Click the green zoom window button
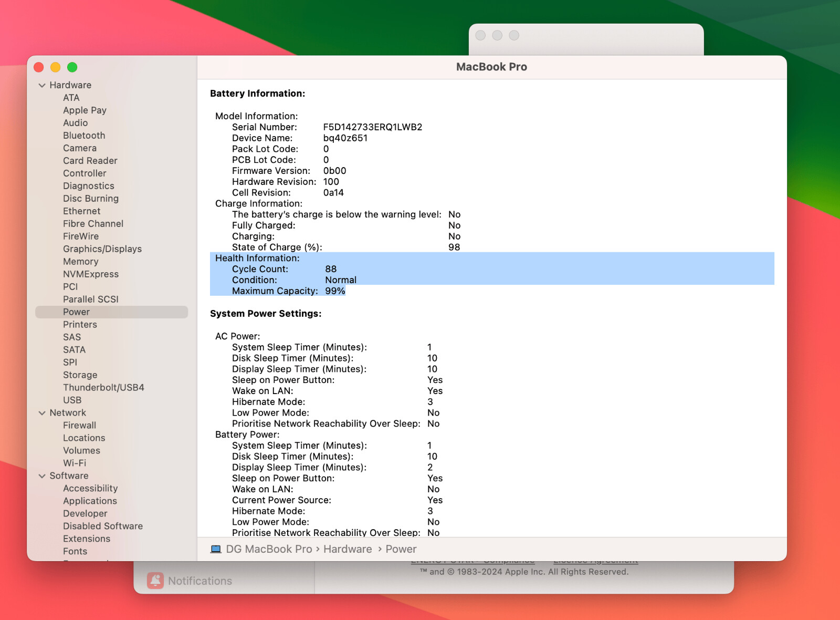The height and width of the screenshot is (620, 840). [72, 67]
